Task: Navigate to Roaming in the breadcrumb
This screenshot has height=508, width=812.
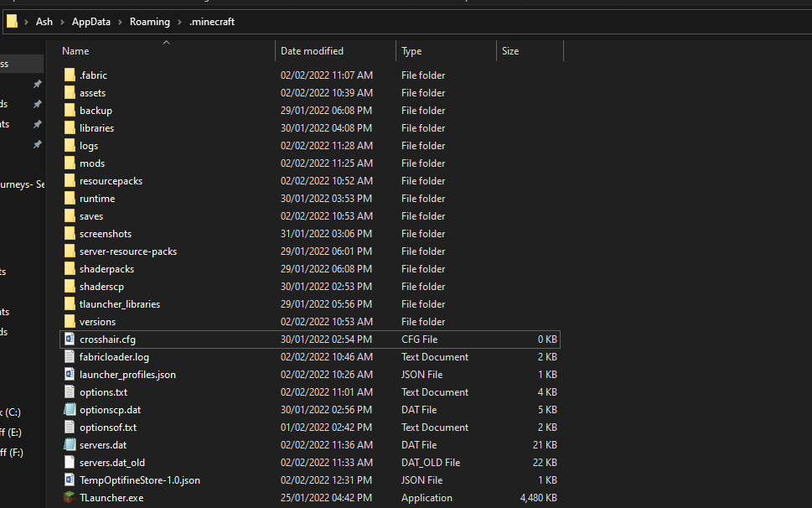Action: pyautogui.click(x=150, y=22)
